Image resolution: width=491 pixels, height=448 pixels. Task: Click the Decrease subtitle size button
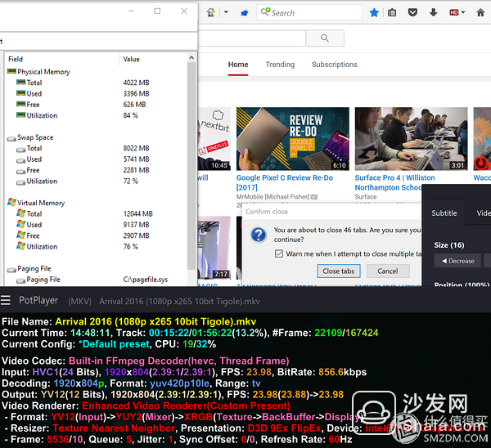point(457,261)
